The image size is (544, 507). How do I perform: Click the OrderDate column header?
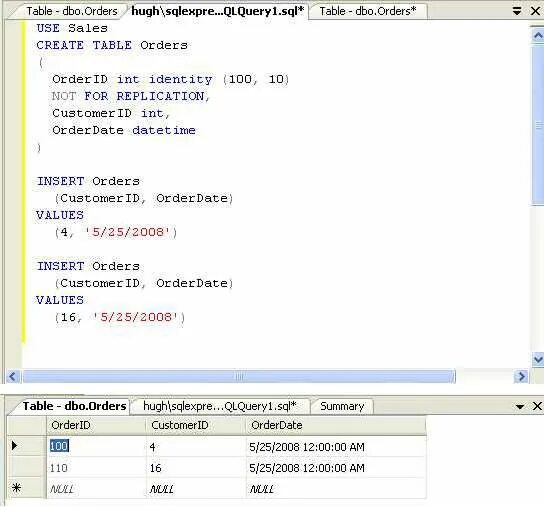pyautogui.click(x=336, y=425)
